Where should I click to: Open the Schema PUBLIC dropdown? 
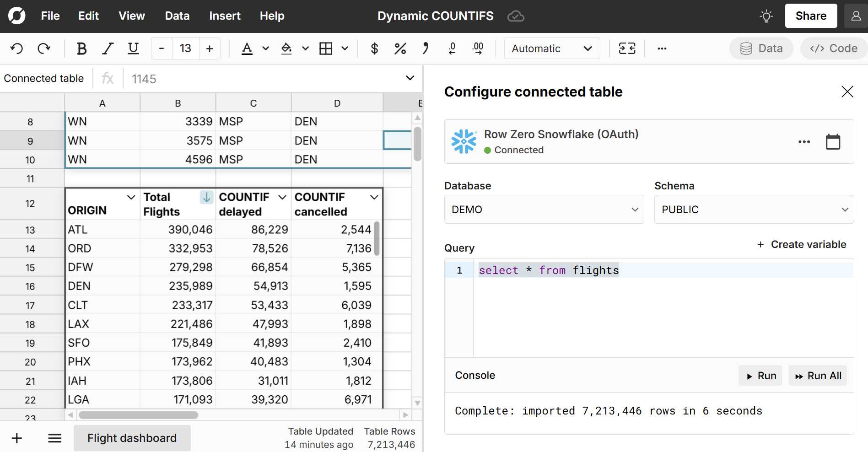[x=754, y=210]
